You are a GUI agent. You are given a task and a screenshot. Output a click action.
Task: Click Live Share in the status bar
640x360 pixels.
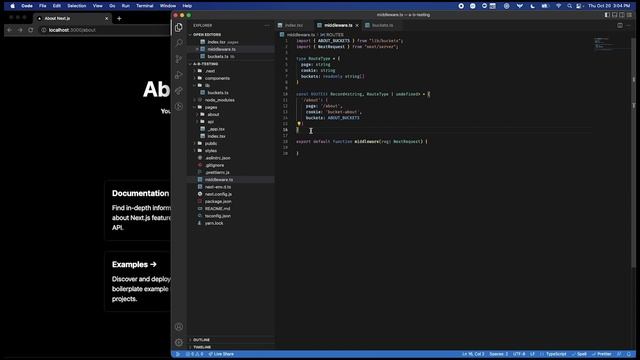pos(221,354)
